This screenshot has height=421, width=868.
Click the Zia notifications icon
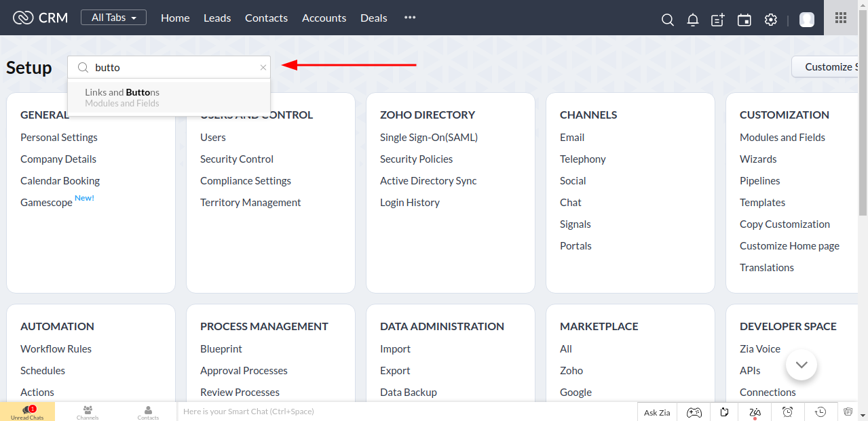point(755,412)
